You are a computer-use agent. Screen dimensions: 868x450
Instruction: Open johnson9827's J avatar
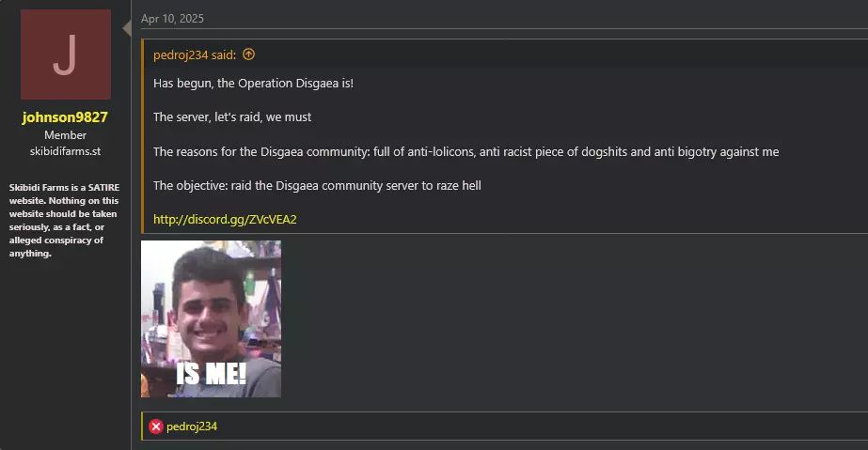click(x=66, y=54)
